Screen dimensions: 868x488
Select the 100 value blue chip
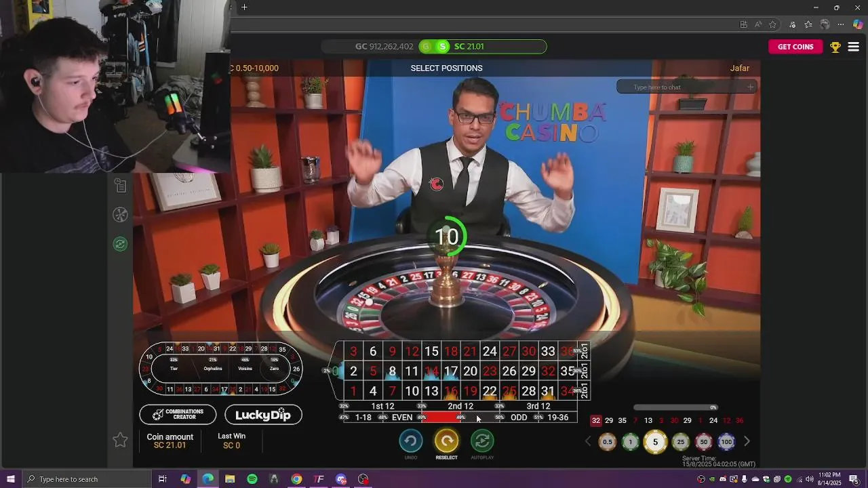[727, 442]
